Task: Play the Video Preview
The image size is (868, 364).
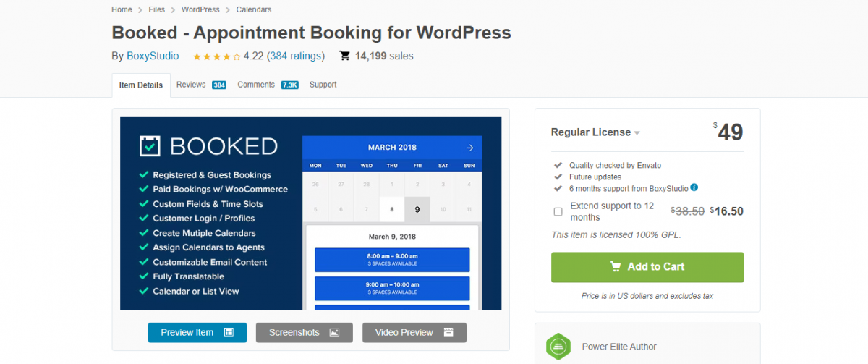Action: point(414,332)
